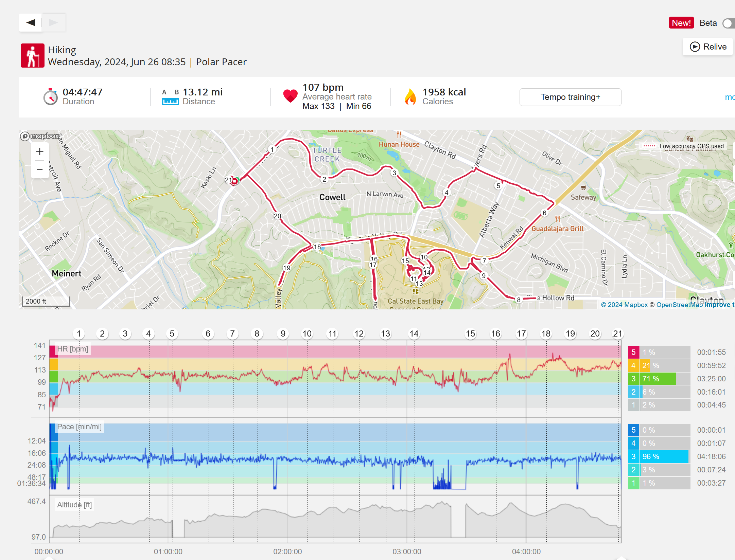Open the Relive playback button
The height and width of the screenshot is (560, 735).
(x=708, y=47)
